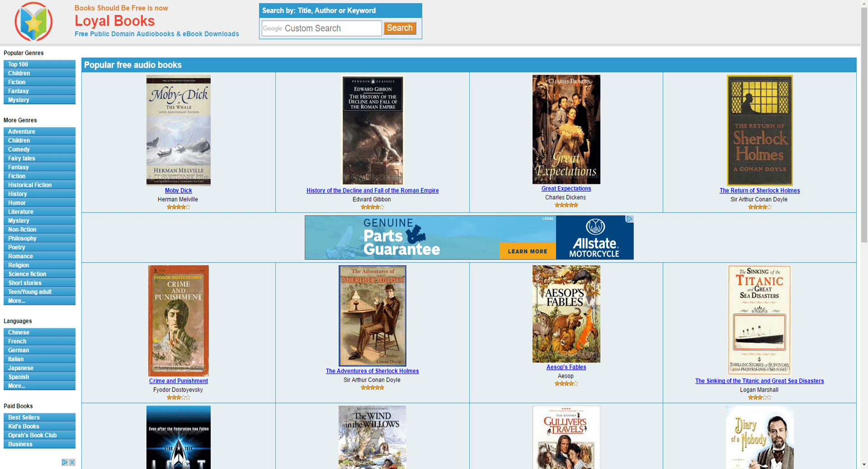
Task: Select the Philosophy genre
Action: 39,238
